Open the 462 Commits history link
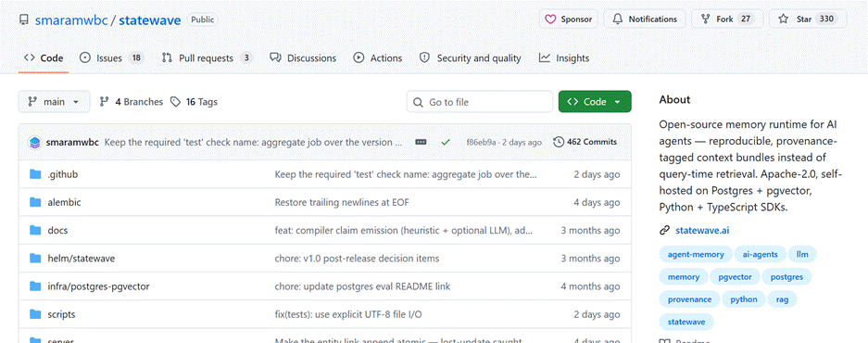This screenshot has width=868, height=343. click(x=585, y=142)
